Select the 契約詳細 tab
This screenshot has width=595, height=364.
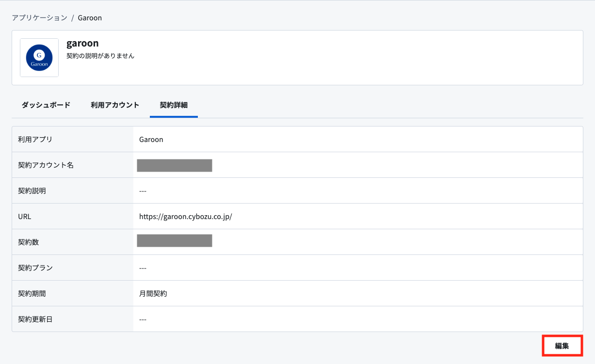pos(174,105)
